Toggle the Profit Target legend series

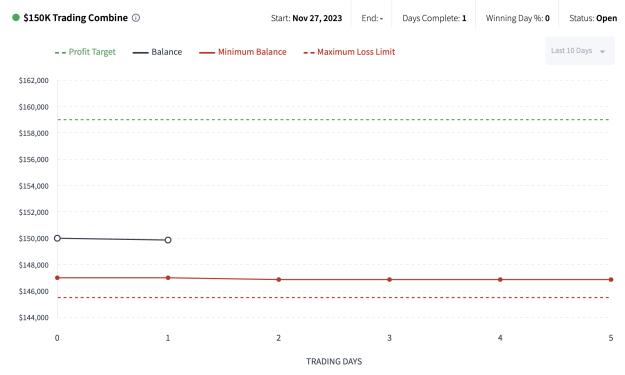pyautogui.click(x=85, y=52)
